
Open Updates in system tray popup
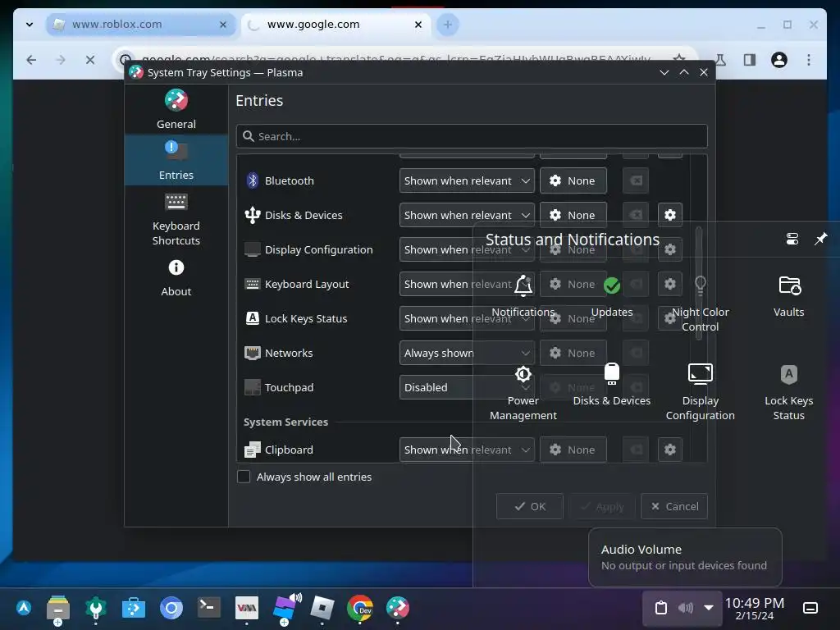click(612, 295)
